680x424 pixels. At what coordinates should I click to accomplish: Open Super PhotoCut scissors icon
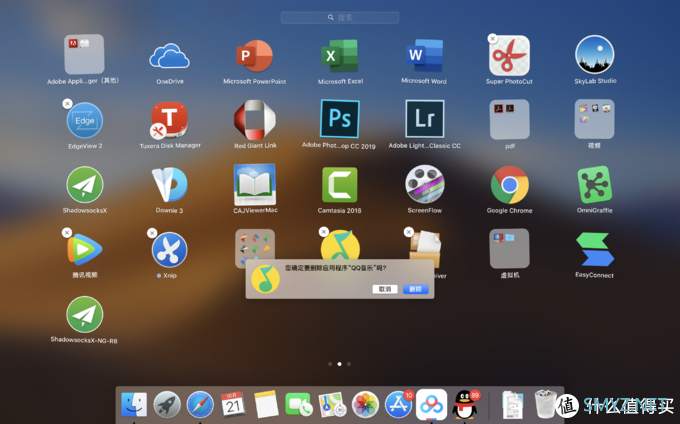(510, 55)
